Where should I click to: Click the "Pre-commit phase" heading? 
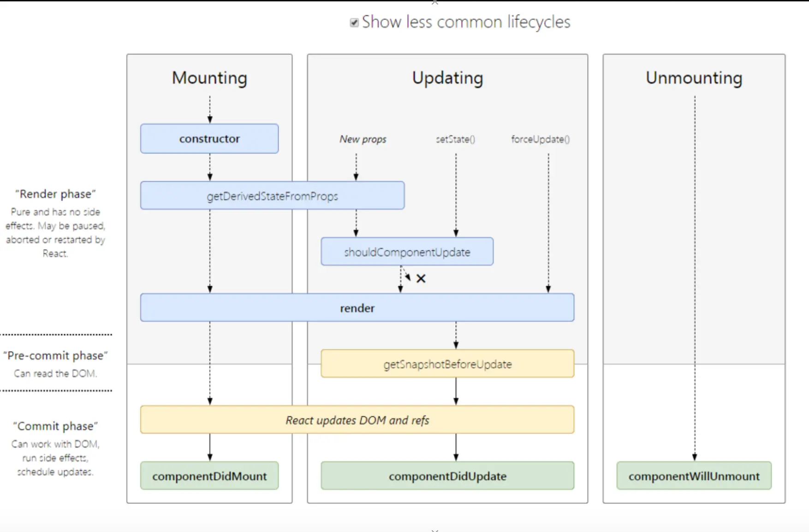pyautogui.click(x=55, y=355)
